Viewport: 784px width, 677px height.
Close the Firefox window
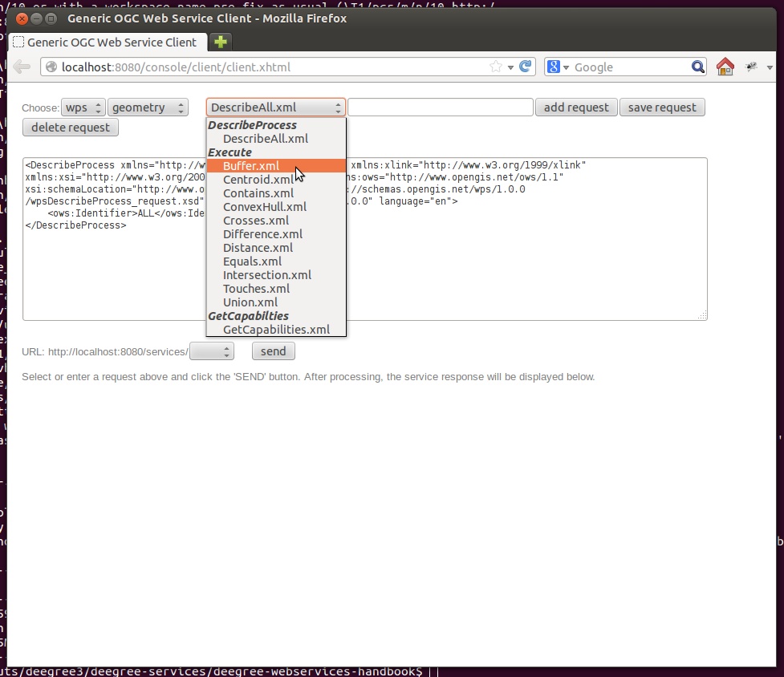22,19
